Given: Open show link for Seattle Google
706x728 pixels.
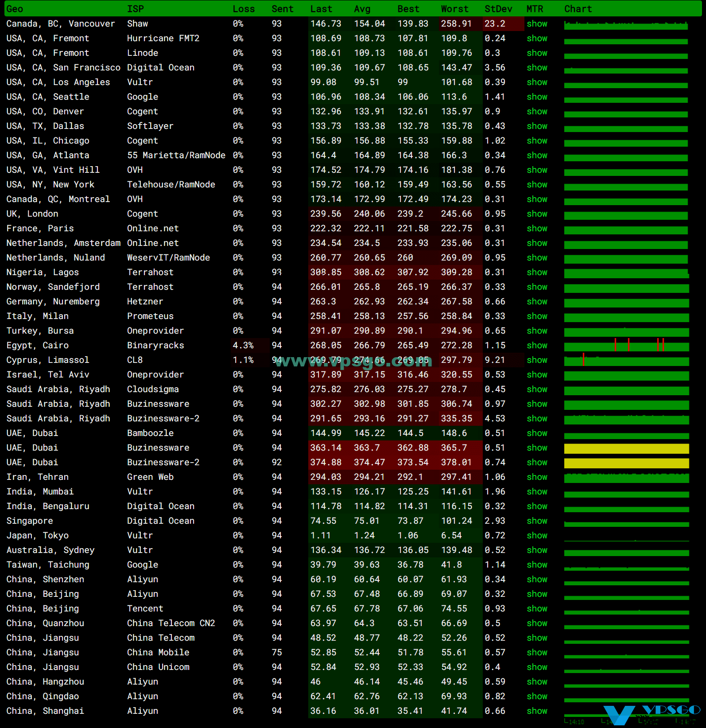Looking at the screenshot, I should 537,97.
